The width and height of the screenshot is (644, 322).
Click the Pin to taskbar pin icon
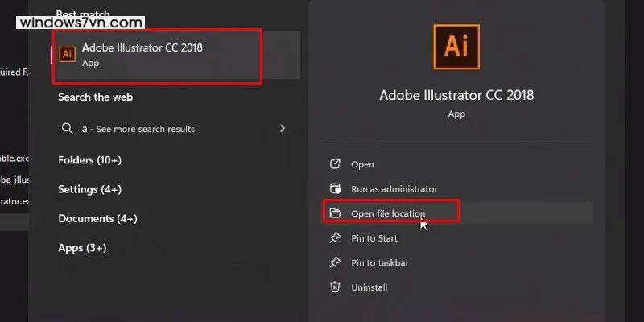point(336,263)
